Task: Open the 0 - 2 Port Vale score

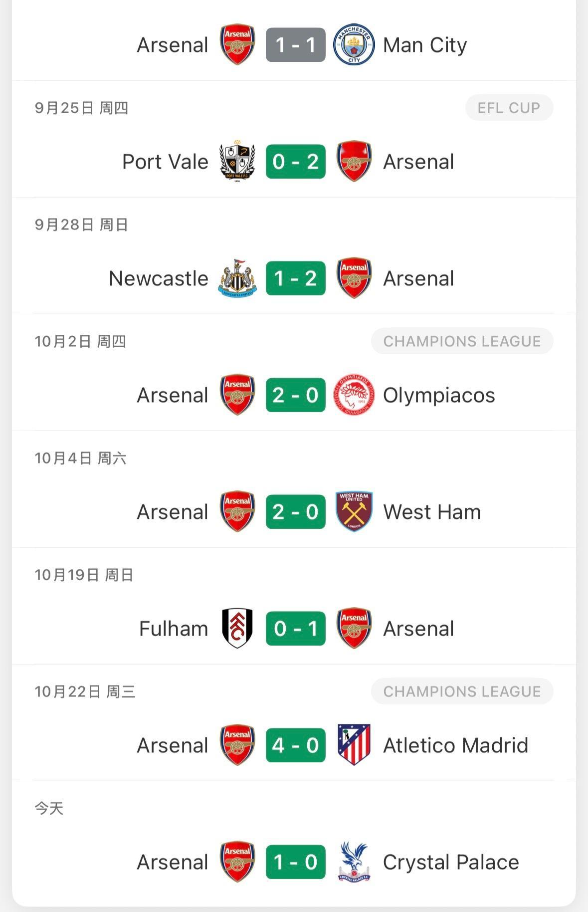Action: click(296, 162)
